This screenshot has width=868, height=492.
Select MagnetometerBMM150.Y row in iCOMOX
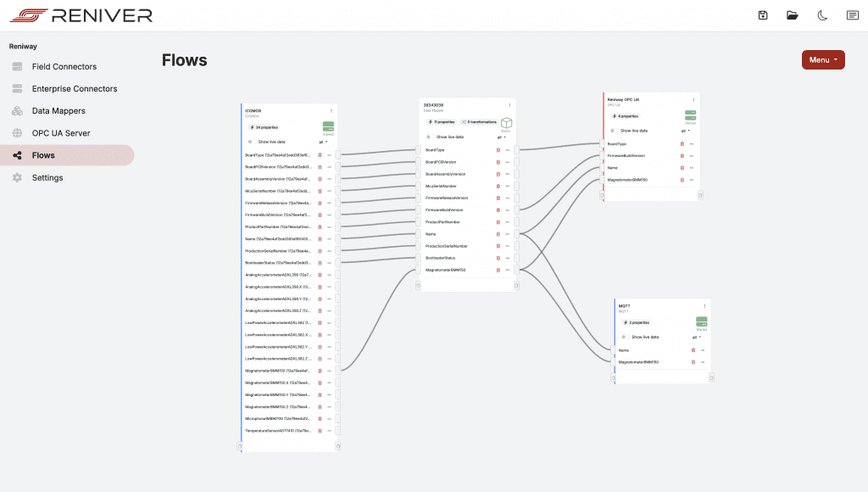pos(288,395)
